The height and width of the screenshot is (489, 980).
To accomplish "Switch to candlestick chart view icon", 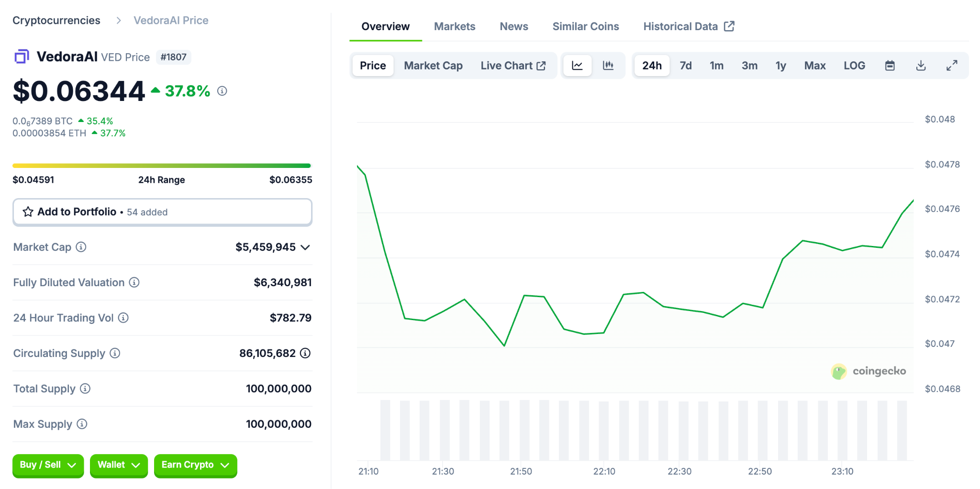I will [608, 66].
